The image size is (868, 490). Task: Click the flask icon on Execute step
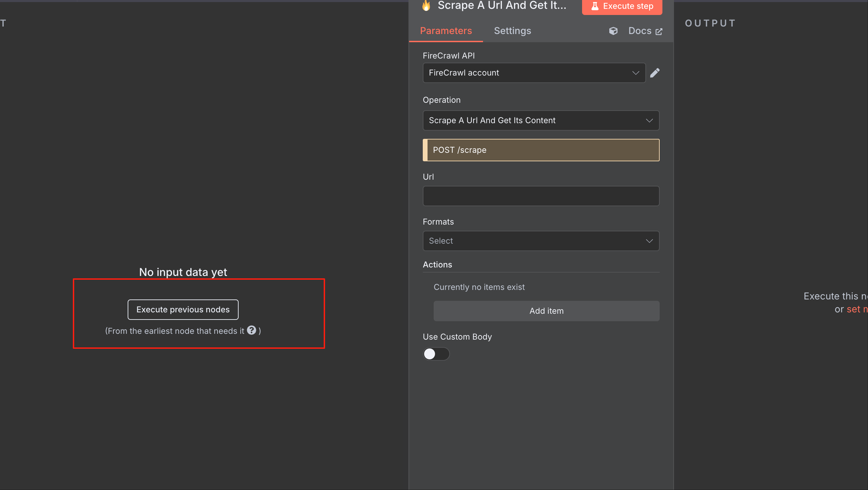point(595,6)
